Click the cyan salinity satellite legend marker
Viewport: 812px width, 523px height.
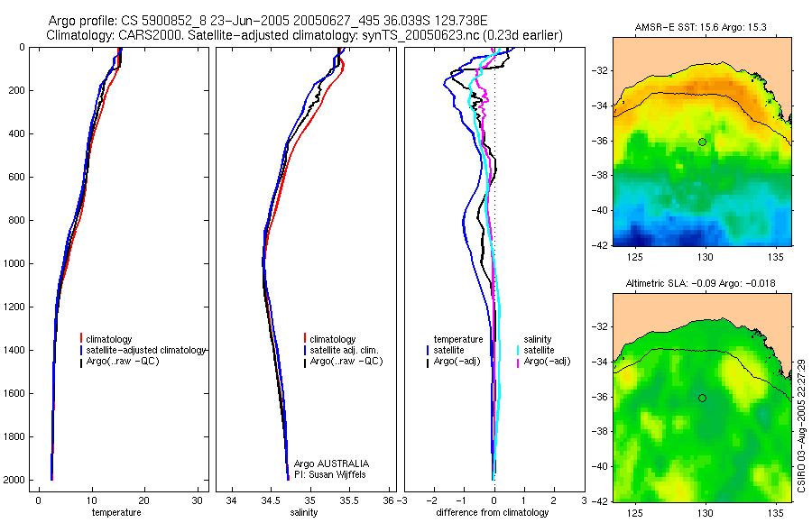click(x=518, y=351)
